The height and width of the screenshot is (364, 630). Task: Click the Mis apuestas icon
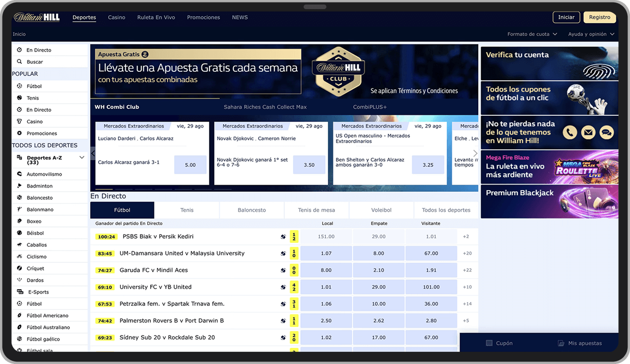pos(561,343)
